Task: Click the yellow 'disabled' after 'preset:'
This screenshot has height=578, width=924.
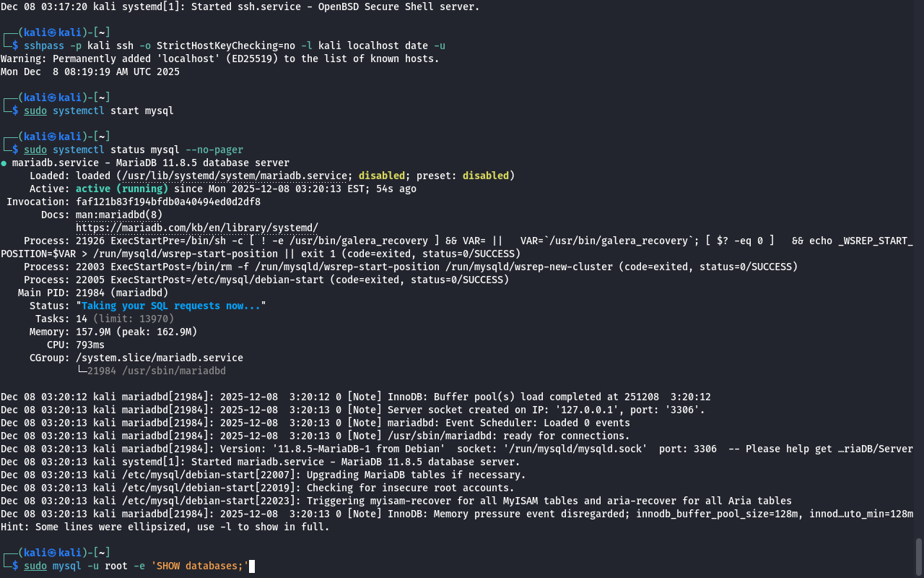Action: [485, 176]
